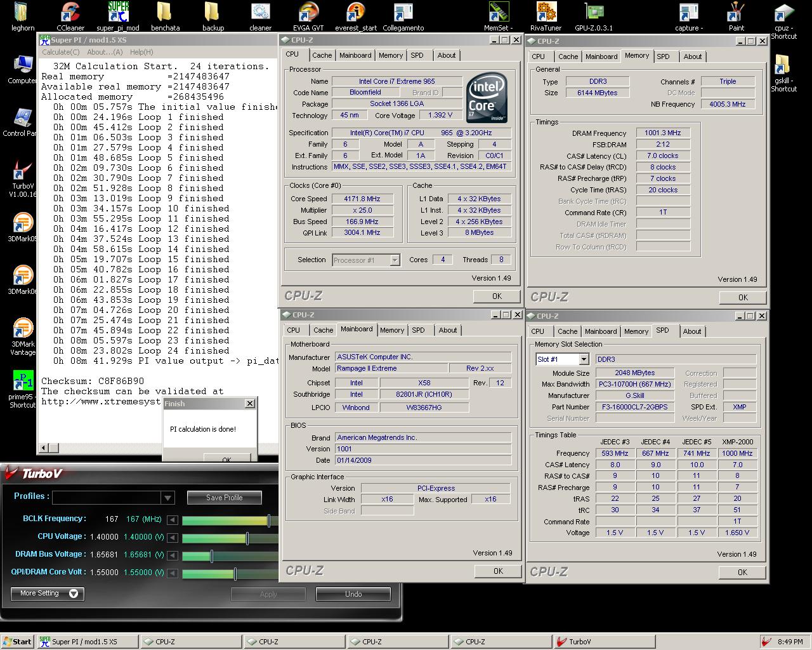Launch the EVGA GVT shortcut
This screenshot has width=812, height=650.
(x=308, y=16)
